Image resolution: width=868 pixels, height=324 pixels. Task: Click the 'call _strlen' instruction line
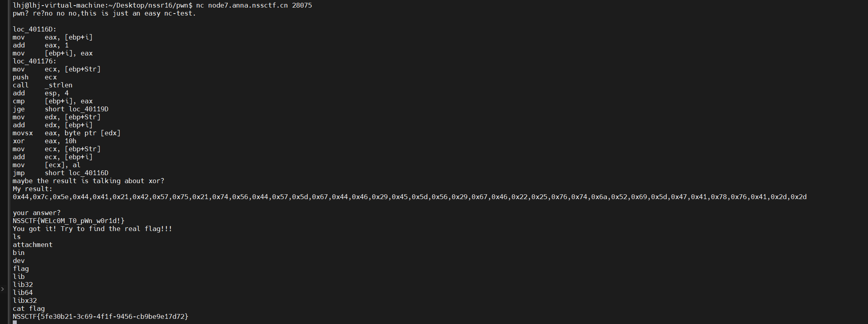pos(43,85)
